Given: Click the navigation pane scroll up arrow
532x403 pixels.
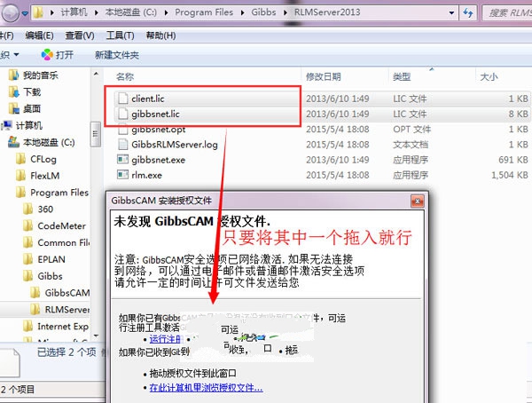Looking at the screenshot, I should [96, 74].
